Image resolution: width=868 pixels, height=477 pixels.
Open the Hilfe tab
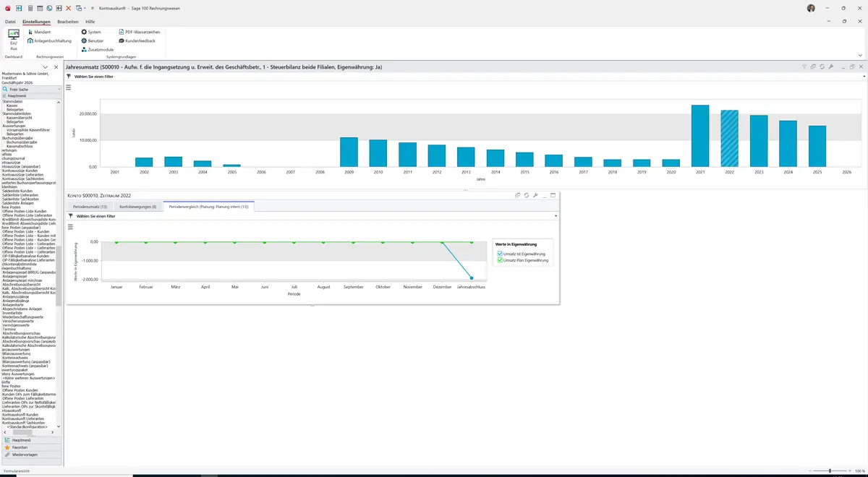(x=90, y=22)
